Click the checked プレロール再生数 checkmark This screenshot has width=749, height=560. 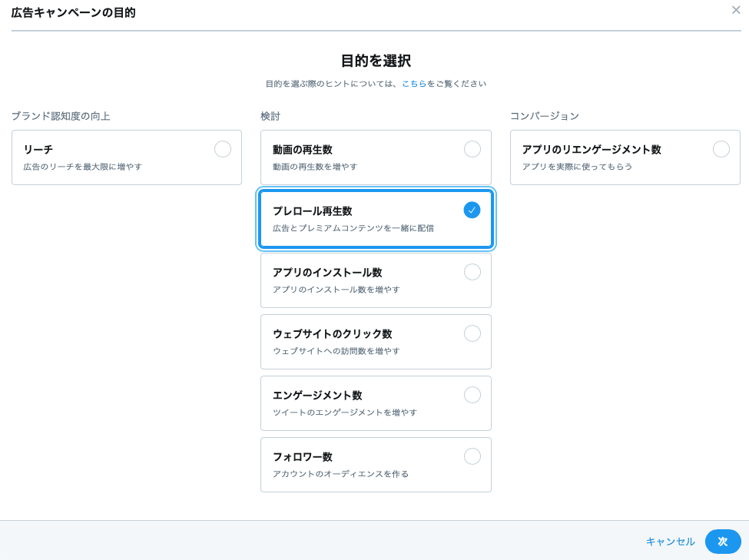(472, 210)
